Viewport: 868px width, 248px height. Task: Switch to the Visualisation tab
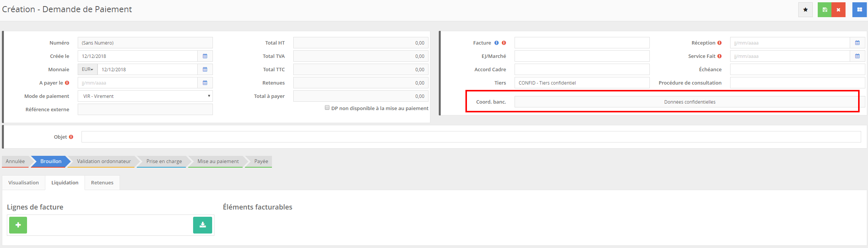pyautogui.click(x=24, y=183)
